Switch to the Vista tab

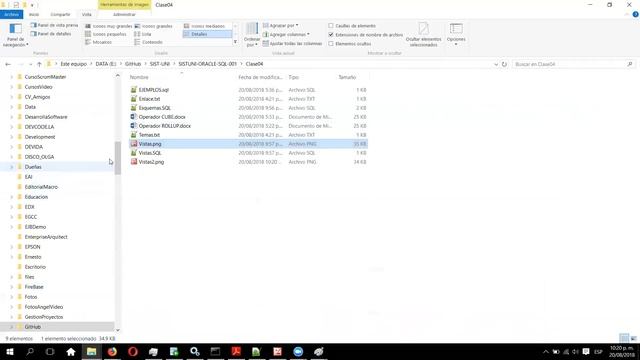pos(87,14)
